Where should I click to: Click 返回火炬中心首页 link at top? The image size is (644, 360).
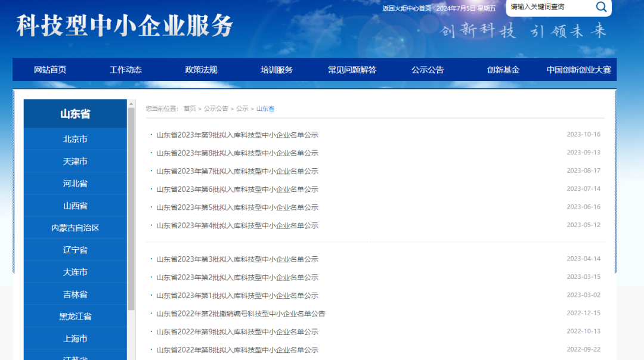(x=406, y=8)
